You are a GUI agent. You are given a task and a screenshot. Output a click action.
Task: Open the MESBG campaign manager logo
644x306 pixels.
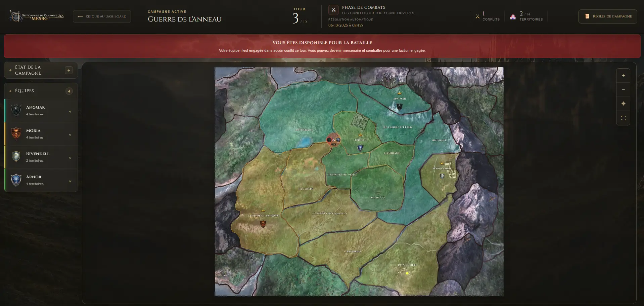[36, 16]
